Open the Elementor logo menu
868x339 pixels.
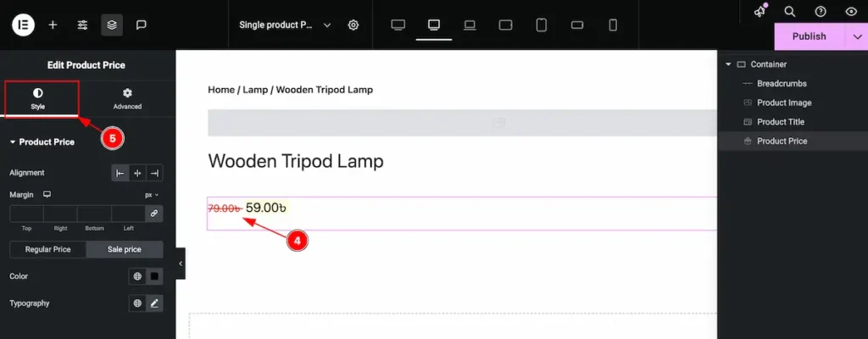click(23, 25)
